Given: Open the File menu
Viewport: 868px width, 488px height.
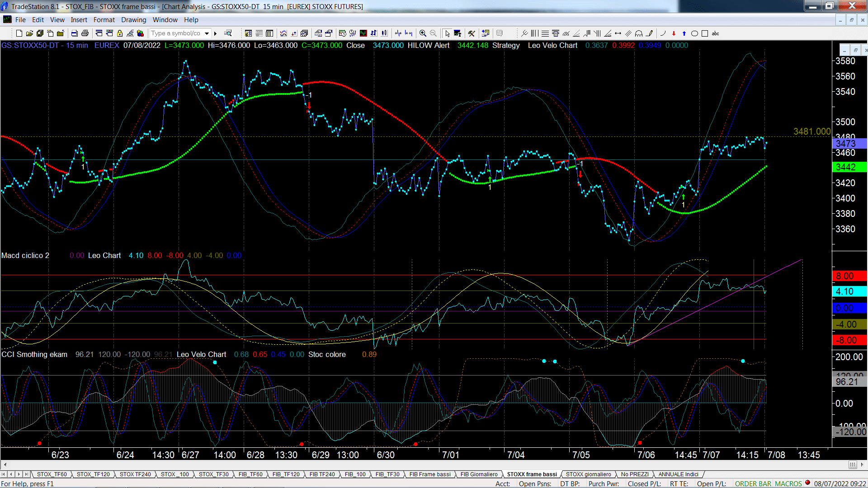Looking at the screenshot, I should 20,20.
